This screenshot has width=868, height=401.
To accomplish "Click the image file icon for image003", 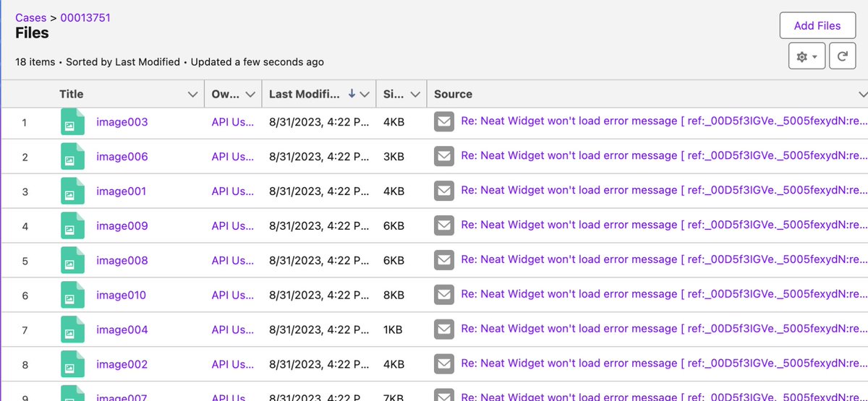I will (72, 121).
